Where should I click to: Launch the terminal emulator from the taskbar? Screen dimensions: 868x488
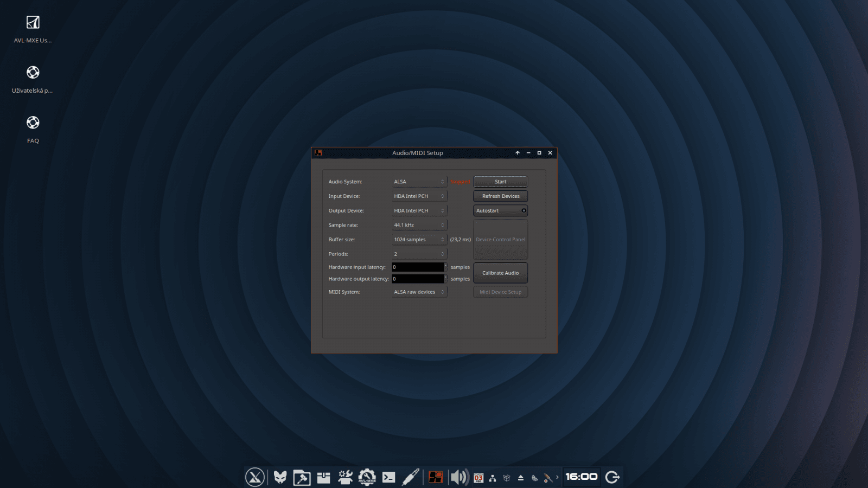(389, 477)
